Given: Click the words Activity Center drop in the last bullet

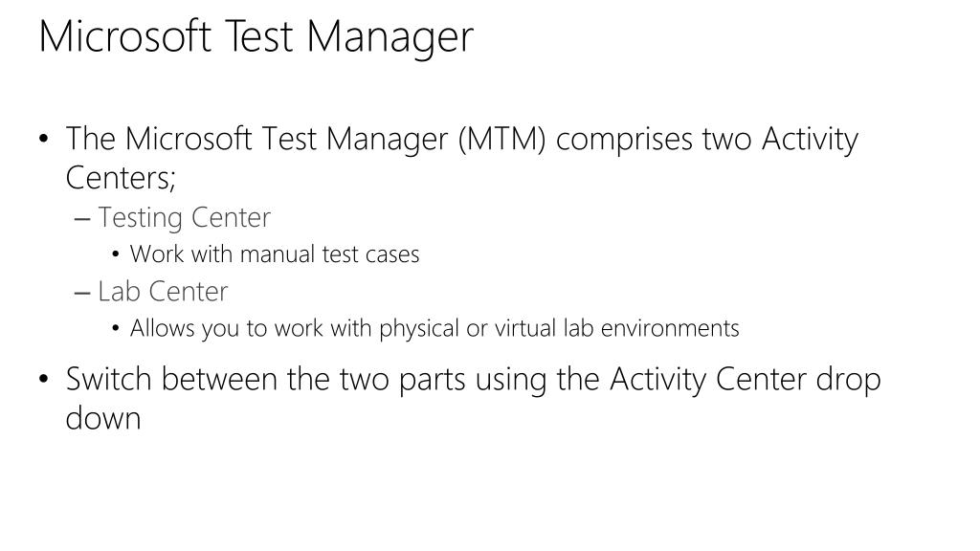Looking at the screenshot, I should [745, 380].
